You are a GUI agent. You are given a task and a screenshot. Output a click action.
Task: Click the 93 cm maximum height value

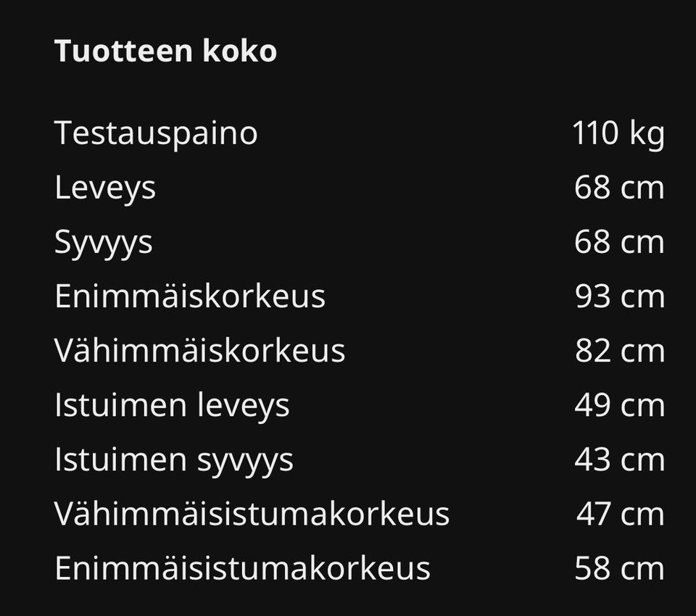pyautogui.click(x=619, y=296)
